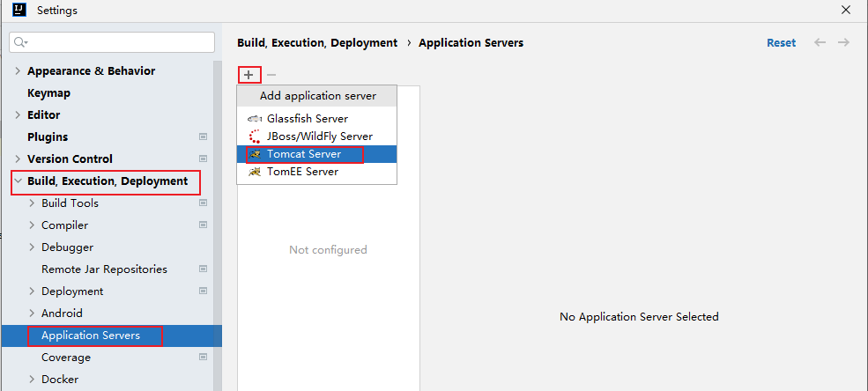Select Application Servers in tree
The width and height of the screenshot is (868, 391).
tap(91, 336)
